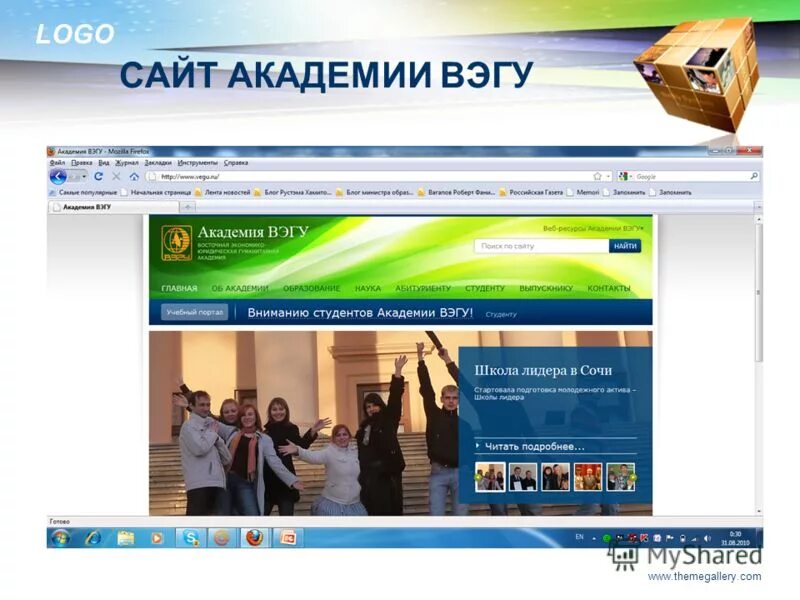Open Веб-ресурсы Академии ВЭГУ dropdown
800x600 pixels.
pos(593,229)
